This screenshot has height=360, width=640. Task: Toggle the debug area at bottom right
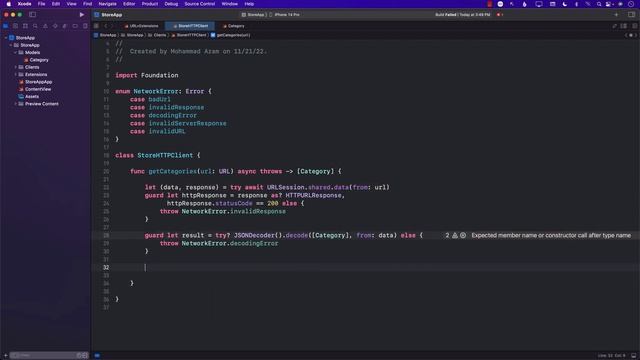(633, 356)
